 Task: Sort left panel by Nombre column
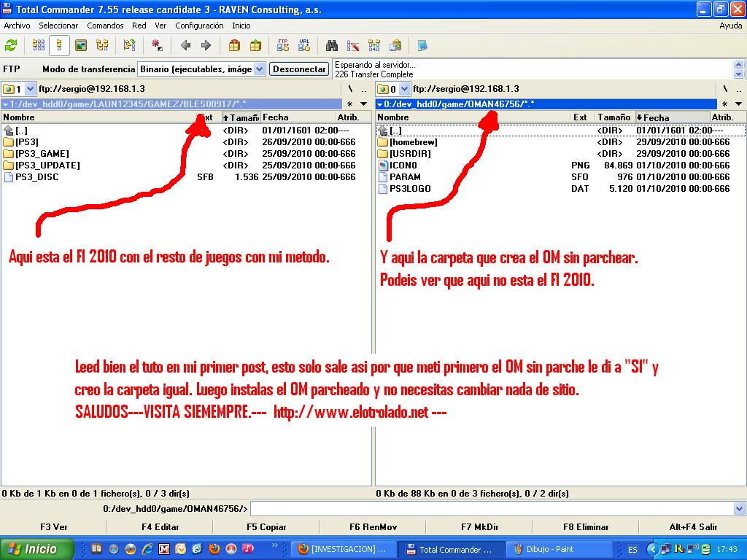coord(98,117)
